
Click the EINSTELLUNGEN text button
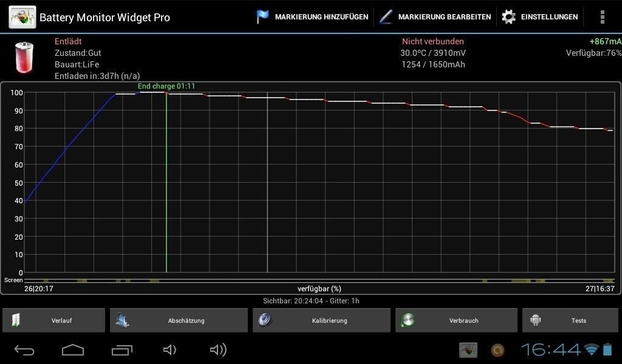pos(549,17)
